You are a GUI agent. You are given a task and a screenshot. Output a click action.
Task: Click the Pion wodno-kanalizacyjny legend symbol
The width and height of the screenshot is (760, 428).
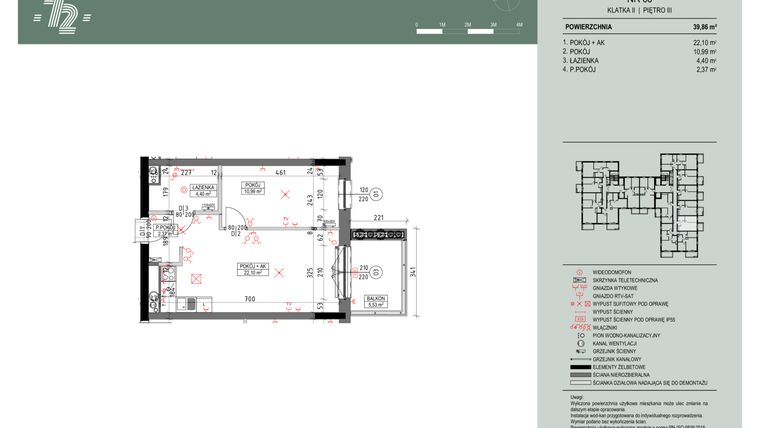pyautogui.click(x=580, y=335)
